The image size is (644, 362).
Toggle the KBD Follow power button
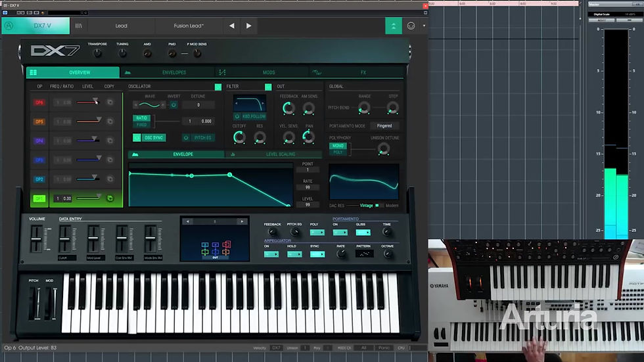pyautogui.click(x=237, y=116)
